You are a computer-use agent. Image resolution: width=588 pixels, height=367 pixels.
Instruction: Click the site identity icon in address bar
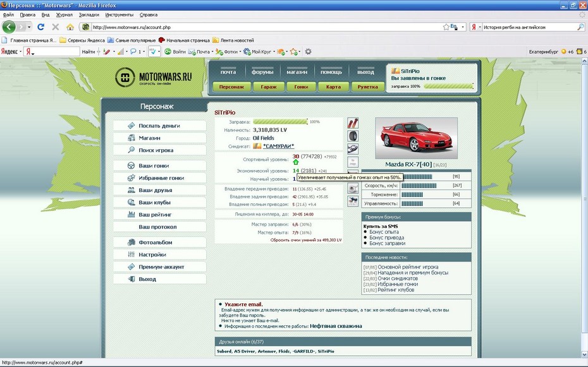point(85,27)
